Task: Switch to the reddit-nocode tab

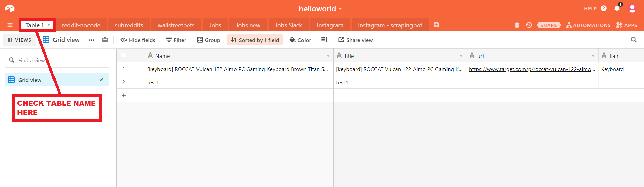Action: tap(81, 25)
